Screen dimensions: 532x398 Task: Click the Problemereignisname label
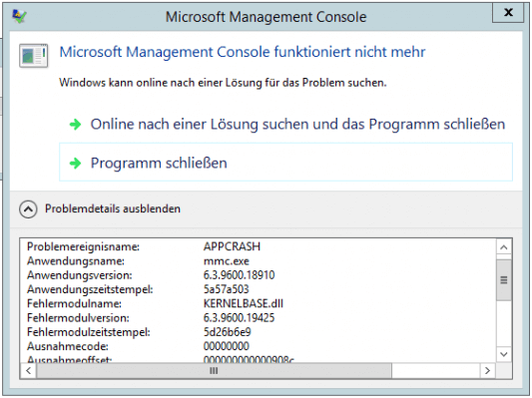[83, 246]
